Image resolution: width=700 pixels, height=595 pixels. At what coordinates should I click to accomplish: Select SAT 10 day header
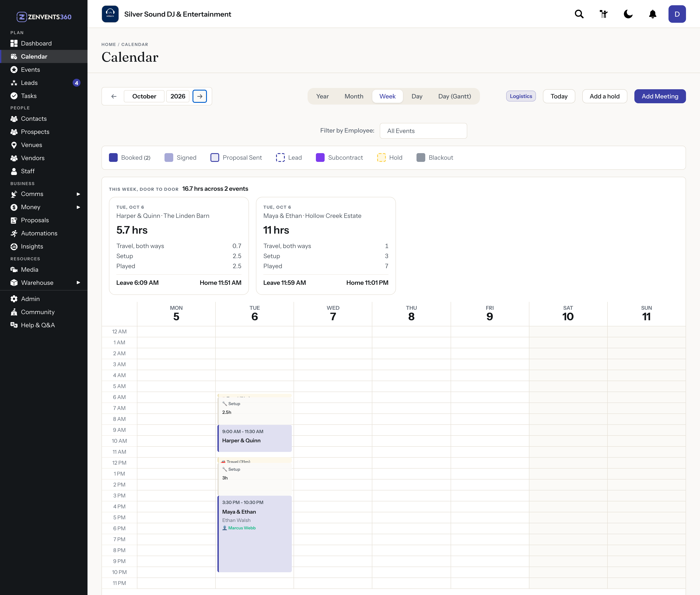point(568,313)
